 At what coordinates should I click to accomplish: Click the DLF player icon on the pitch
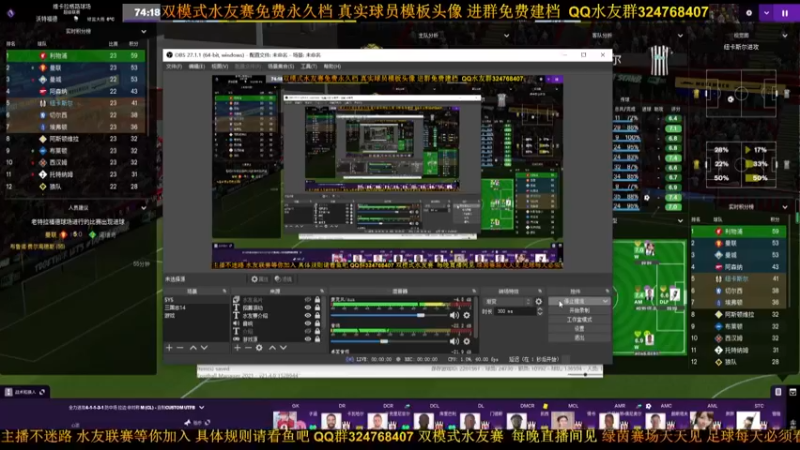(x=674, y=294)
